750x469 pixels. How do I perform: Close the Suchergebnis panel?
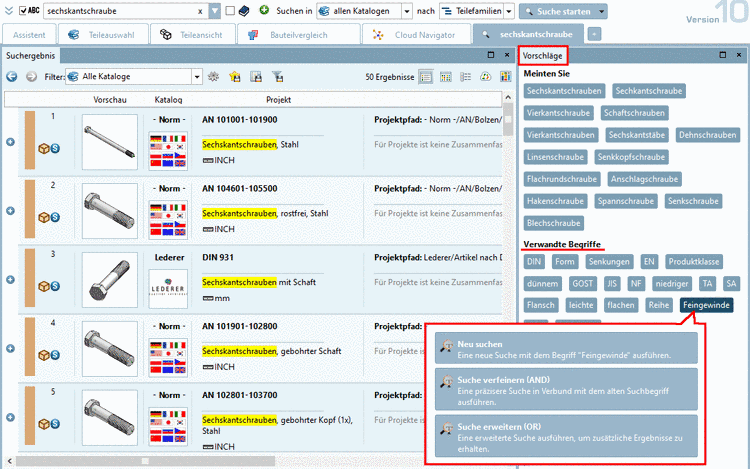pos(507,55)
